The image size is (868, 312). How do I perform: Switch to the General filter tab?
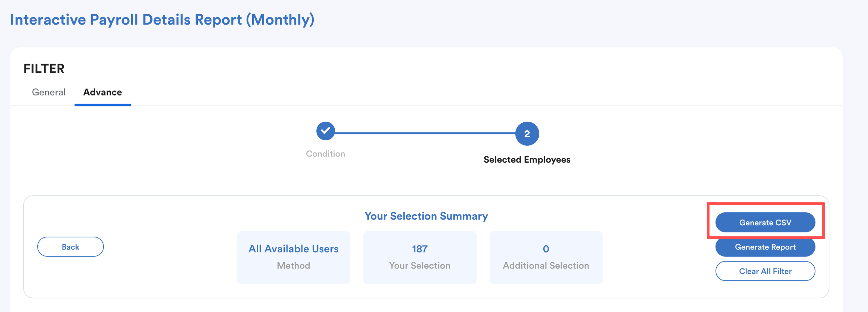tap(48, 92)
